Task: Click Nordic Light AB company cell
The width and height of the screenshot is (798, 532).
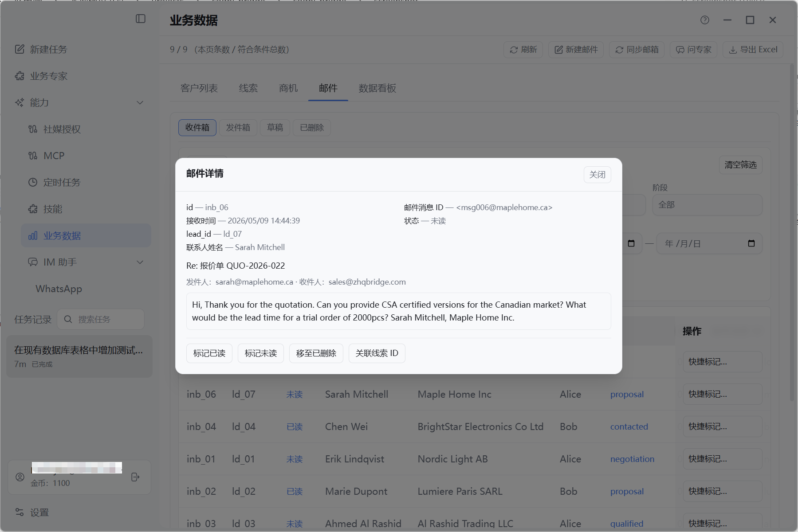Action: click(453, 459)
